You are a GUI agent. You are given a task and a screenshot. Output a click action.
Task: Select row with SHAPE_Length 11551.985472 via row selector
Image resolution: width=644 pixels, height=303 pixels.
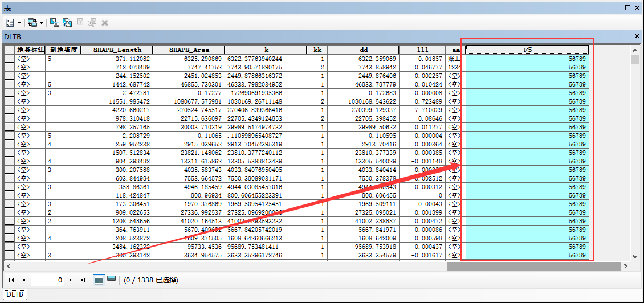(x=9, y=101)
